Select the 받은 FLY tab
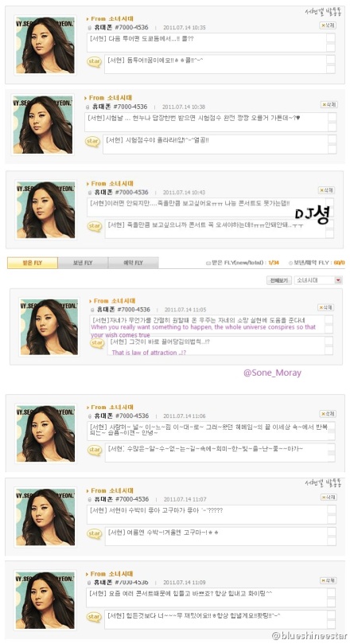Screen dimensions: 350x644 click(x=33, y=263)
